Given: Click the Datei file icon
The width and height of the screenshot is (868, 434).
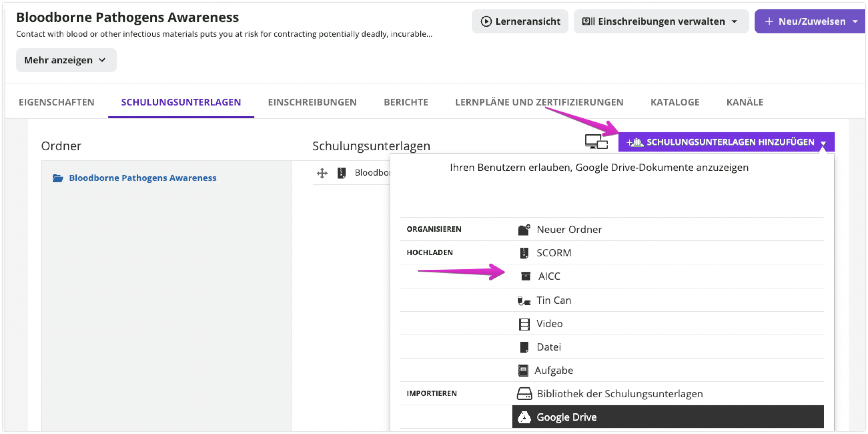Looking at the screenshot, I should point(524,347).
